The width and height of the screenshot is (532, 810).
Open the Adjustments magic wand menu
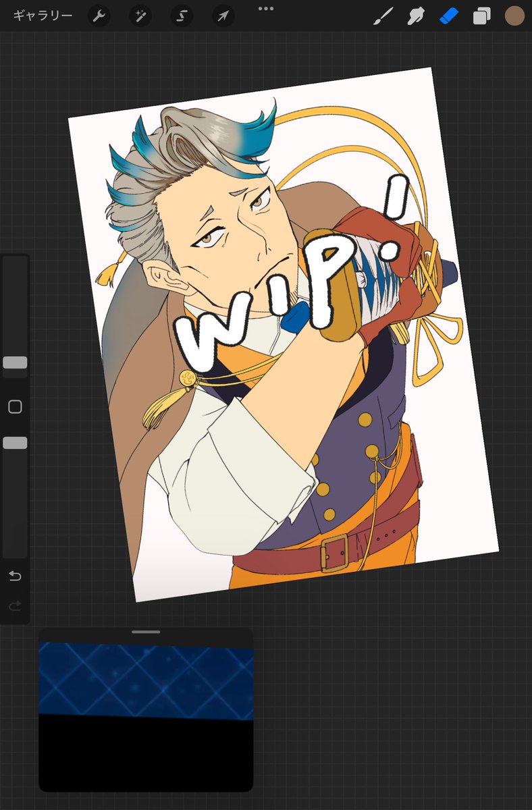[141, 16]
